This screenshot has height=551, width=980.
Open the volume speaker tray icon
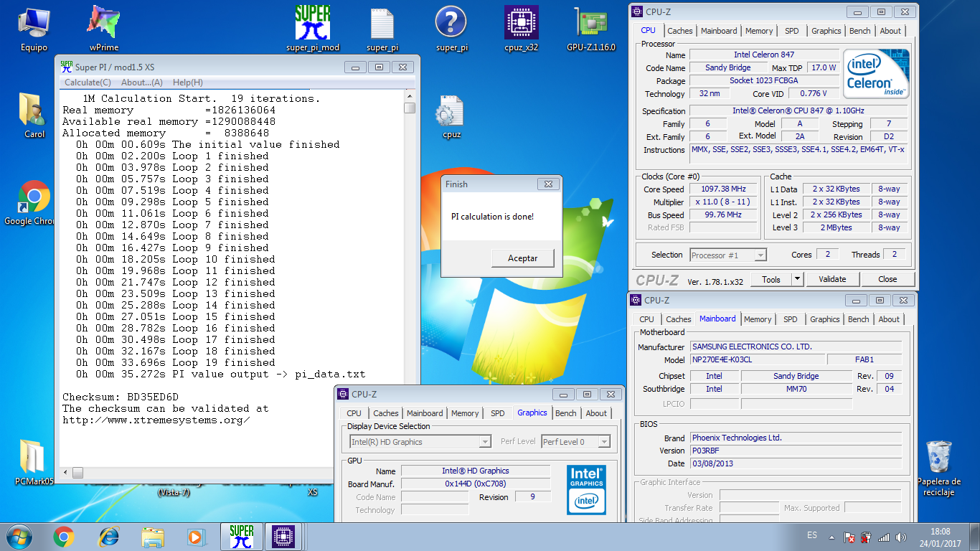coord(900,537)
